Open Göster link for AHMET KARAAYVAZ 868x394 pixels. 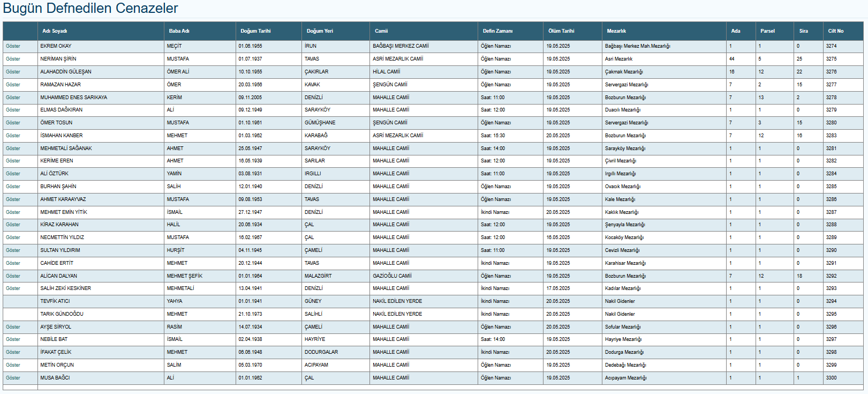[13, 199]
